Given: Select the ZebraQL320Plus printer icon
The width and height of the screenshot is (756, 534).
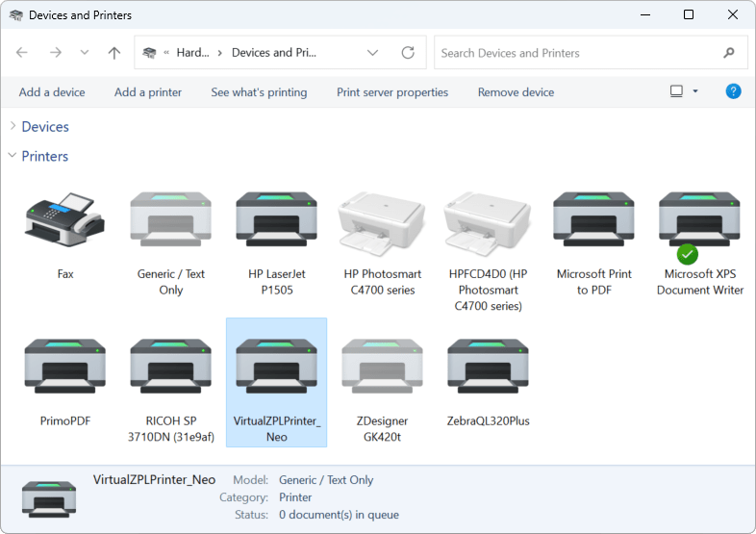Looking at the screenshot, I should point(488,367).
